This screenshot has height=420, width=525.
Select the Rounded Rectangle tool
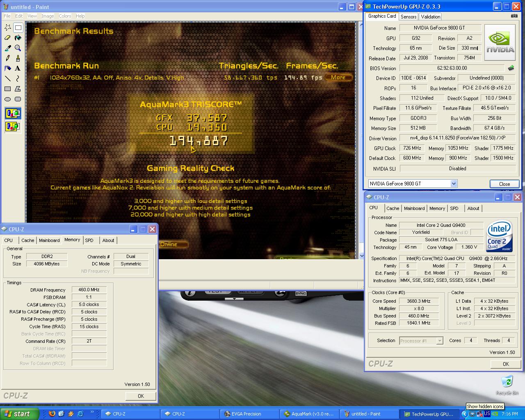coord(18,99)
